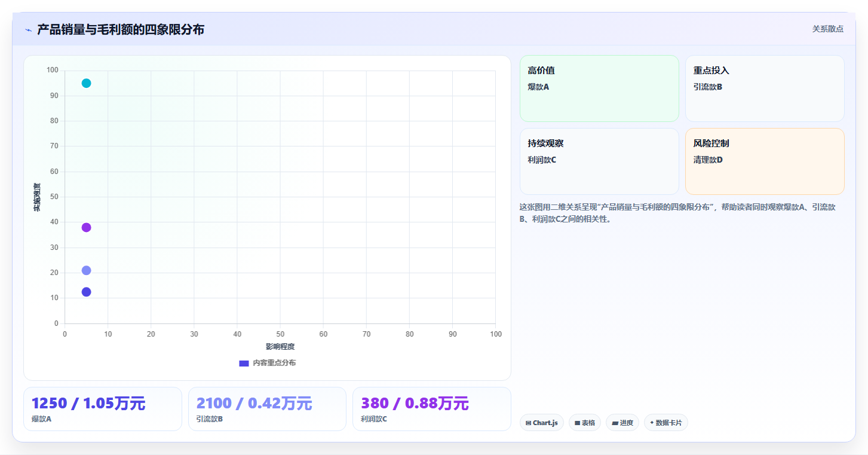Open the 持续观察 quadrant card
The width and height of the screenshot is (868, 455).
599,161
